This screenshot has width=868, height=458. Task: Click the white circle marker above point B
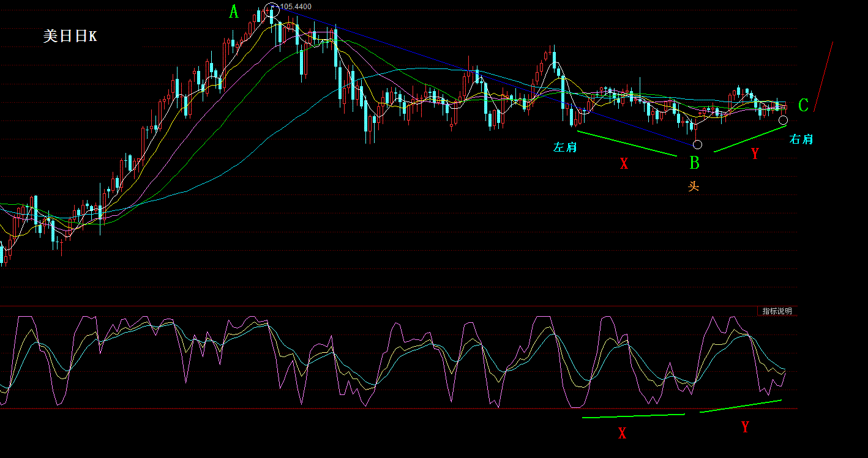point(697,145)
